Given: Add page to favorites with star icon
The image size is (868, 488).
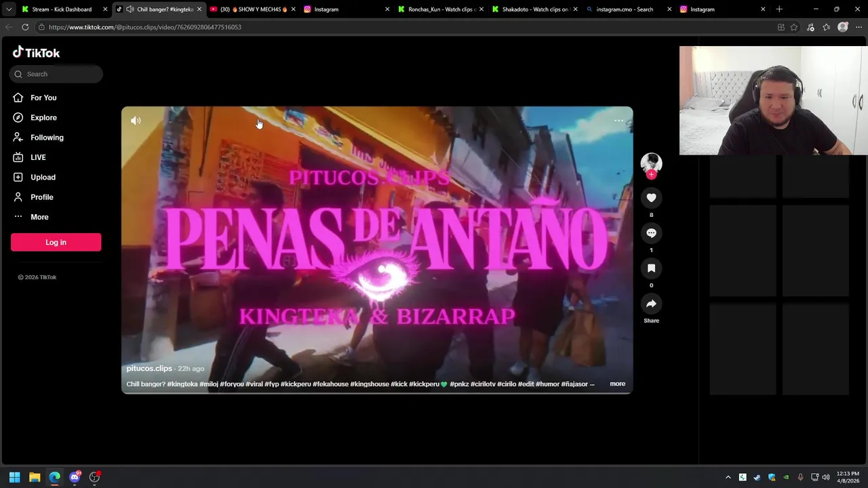Looking at the screenshot, I should [x=794, y=27].
